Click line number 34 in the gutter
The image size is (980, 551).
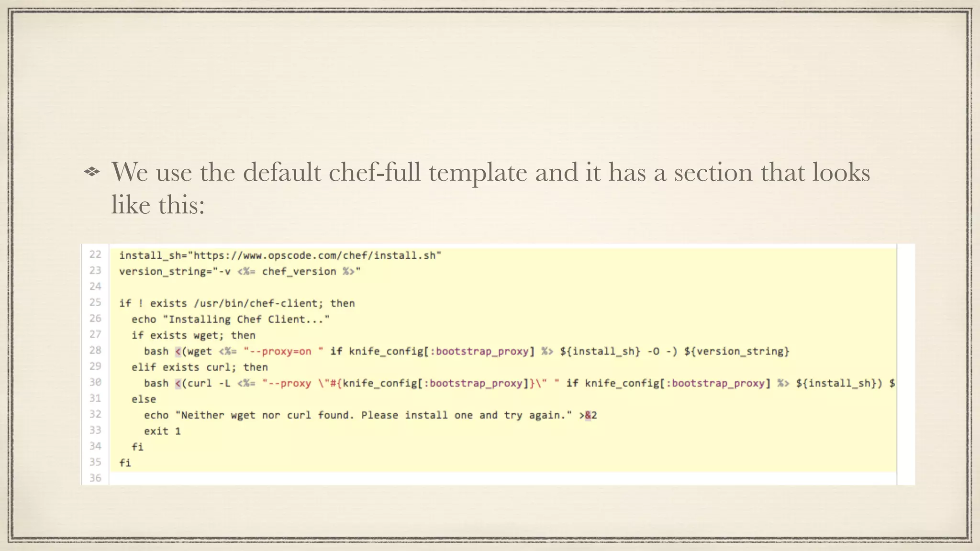95,446
